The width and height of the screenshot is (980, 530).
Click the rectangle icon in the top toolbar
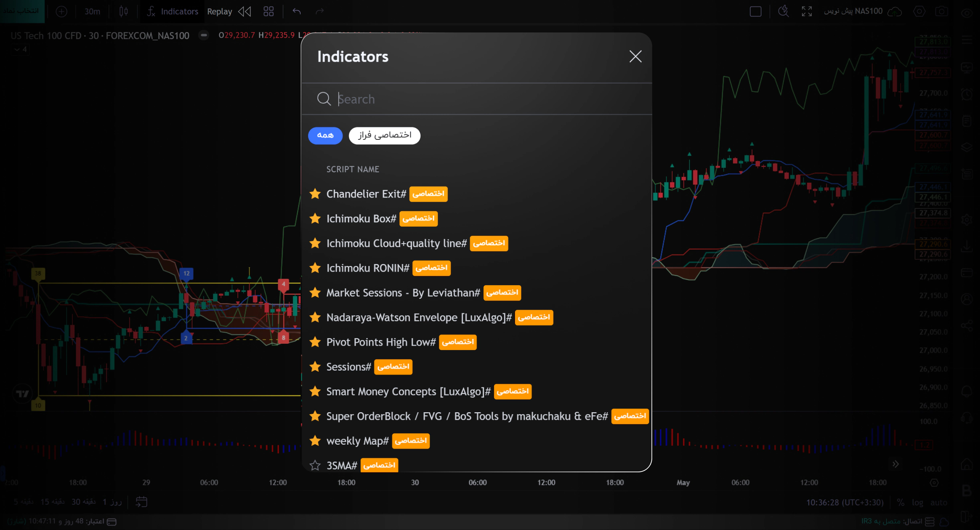click(x=756, y=12)
